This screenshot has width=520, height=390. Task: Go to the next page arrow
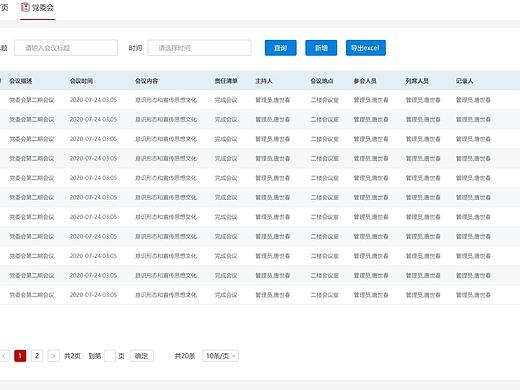click(53, 356)
